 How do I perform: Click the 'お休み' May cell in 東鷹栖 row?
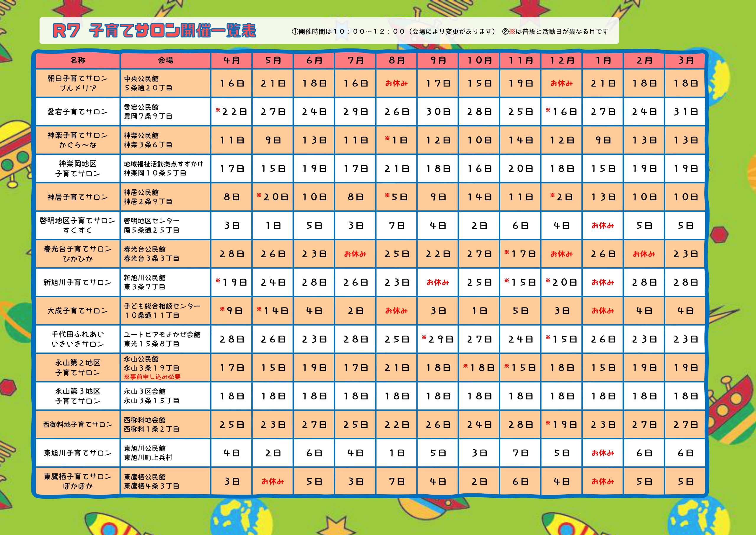pyautogui.click(x=273, y=481)
